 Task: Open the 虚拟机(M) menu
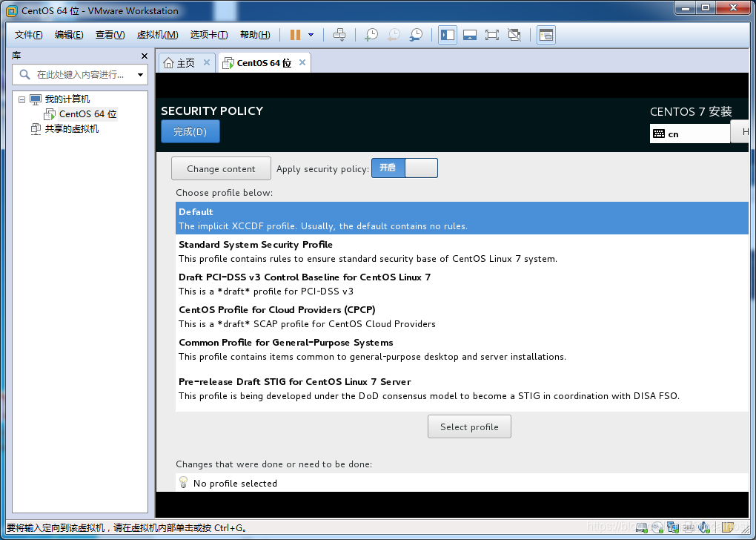click(158, 35)
